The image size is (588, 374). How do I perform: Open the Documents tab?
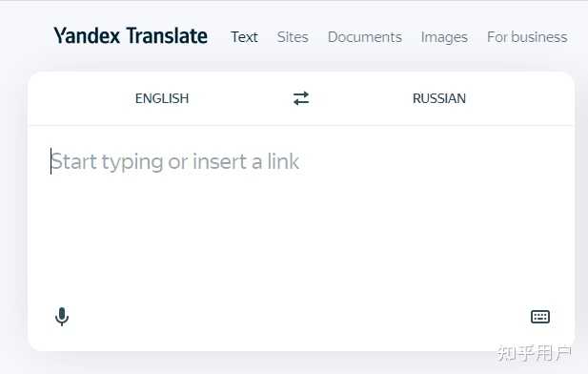(x=364, y=37)
